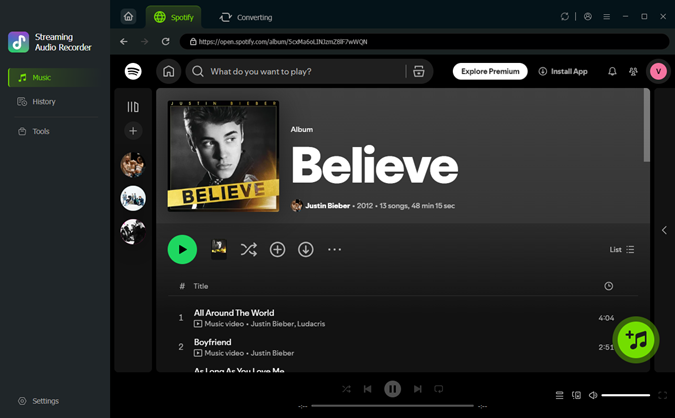675x418 pixels.
Task: Click the Explore Premium button
Action: click(x=490, y=71)
